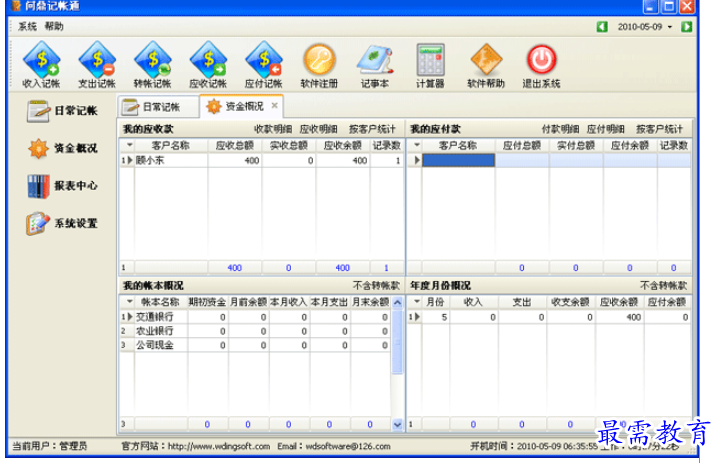
Task: Sort by 帐本名称 column header
Action: (x=160, y=302)
